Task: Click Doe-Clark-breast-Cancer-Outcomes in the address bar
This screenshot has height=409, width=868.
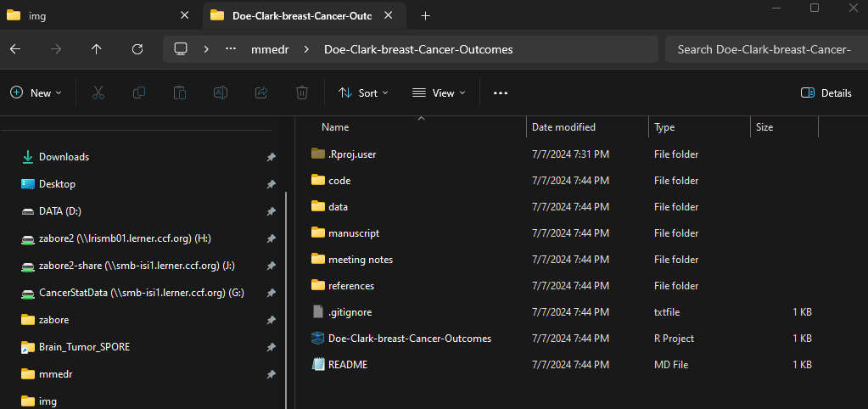Action: (418, 49)
